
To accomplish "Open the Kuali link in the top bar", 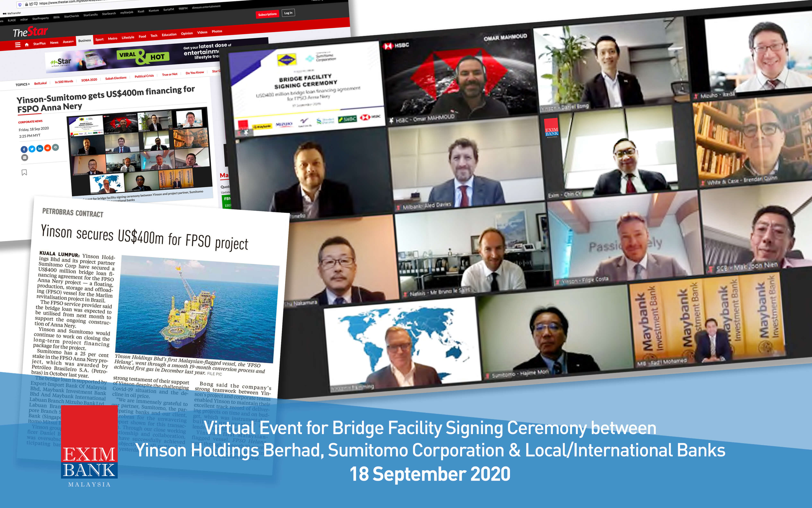I will [141, 11].
